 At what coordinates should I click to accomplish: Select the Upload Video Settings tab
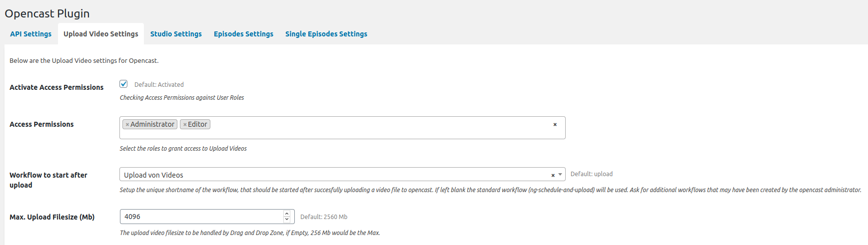coord(101,34)
